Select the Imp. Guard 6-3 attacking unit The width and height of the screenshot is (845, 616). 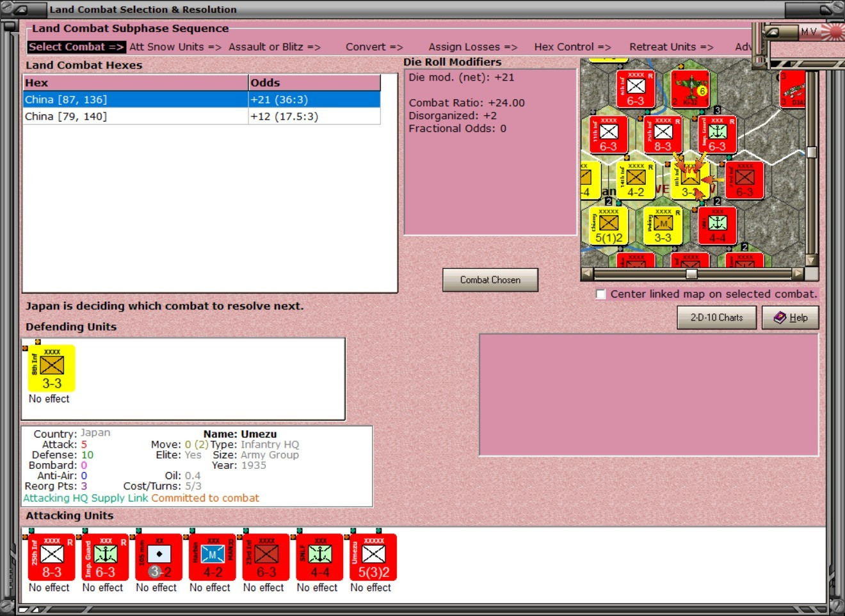point(106,558)
